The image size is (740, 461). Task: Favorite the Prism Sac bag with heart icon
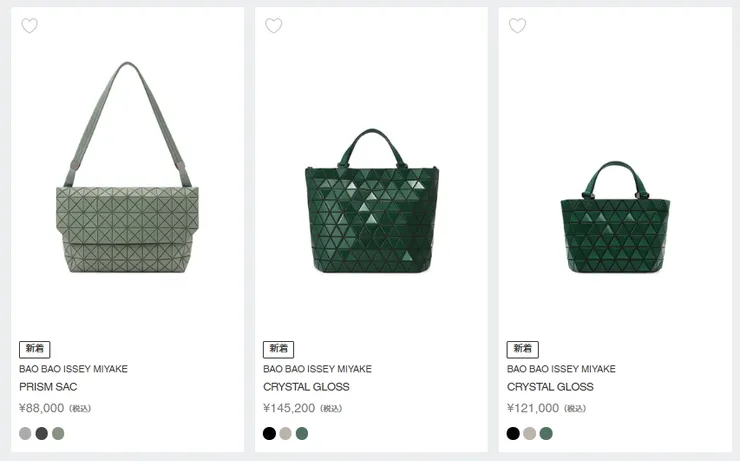tap(30, 26)
